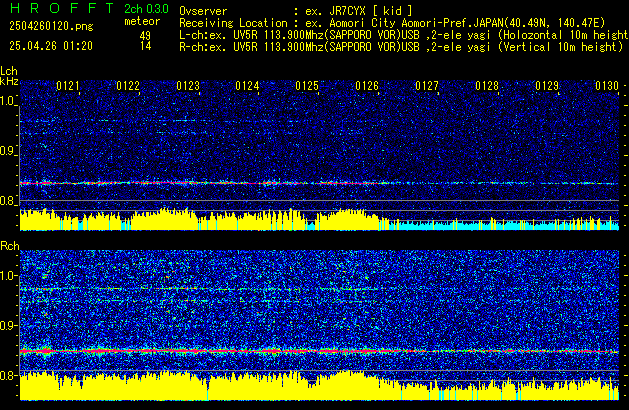
Task: Click the 0121 time marker
Action: (x=68, y=86)
